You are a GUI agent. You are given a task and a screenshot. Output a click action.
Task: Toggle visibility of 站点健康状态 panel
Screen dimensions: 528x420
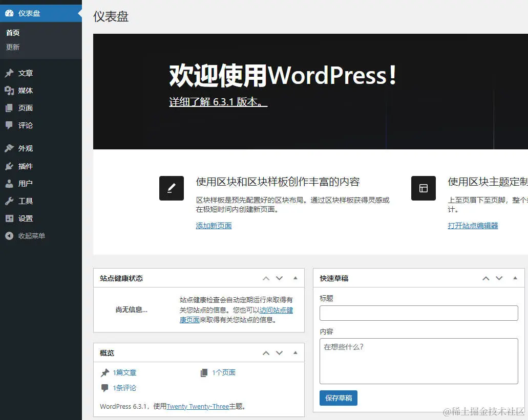tap(295, 278)
